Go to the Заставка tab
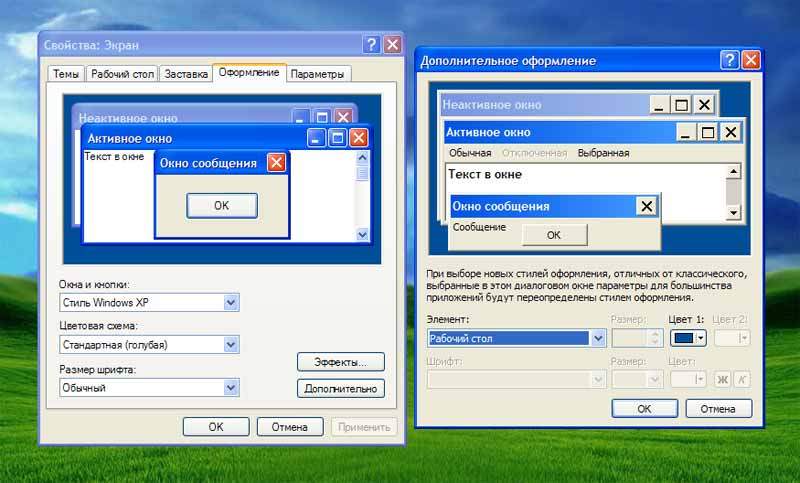Image resolution: width=800 pixels, height=483 pixels. [x=186, y=74]
